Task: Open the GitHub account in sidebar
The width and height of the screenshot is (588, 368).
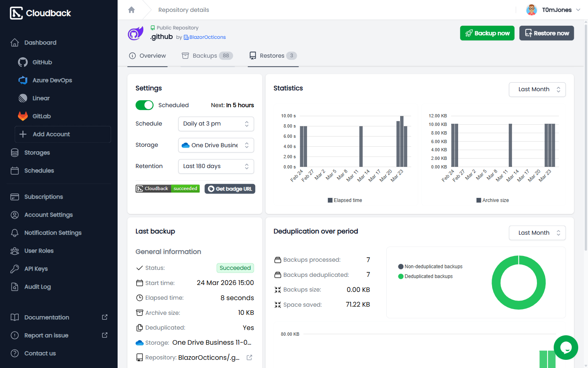Action: pyautogui.click(x=42, y=62)
